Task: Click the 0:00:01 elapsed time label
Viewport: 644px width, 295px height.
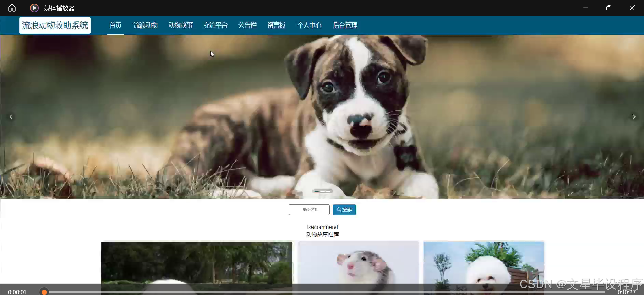Action: 17,292
